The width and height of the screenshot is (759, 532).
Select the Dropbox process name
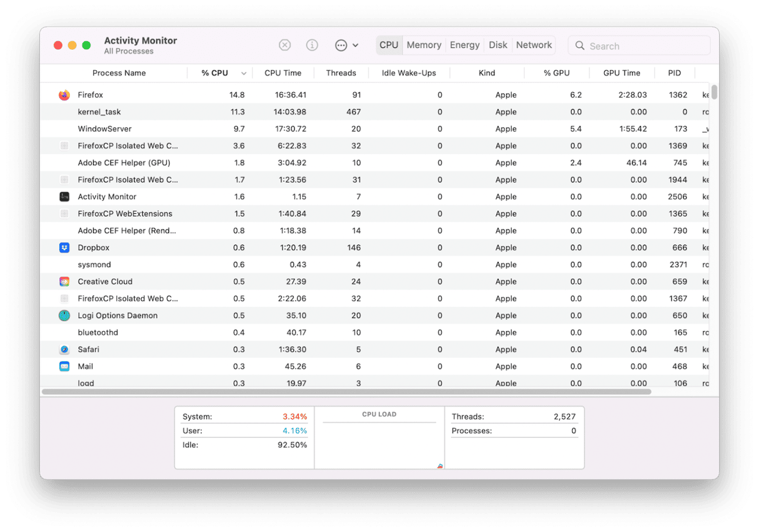click(x=94, y=248)
